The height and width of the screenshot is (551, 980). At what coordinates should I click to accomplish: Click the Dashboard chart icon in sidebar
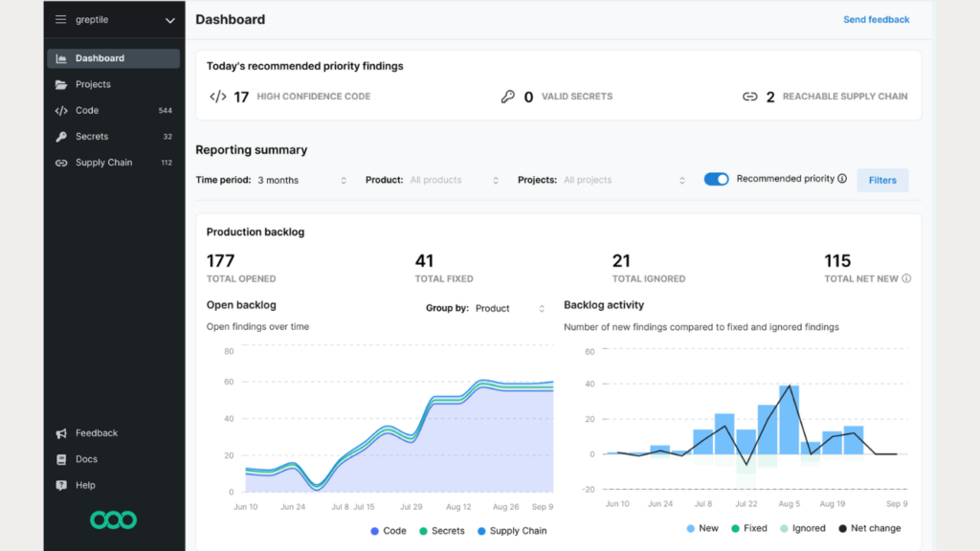coord(61,58)
